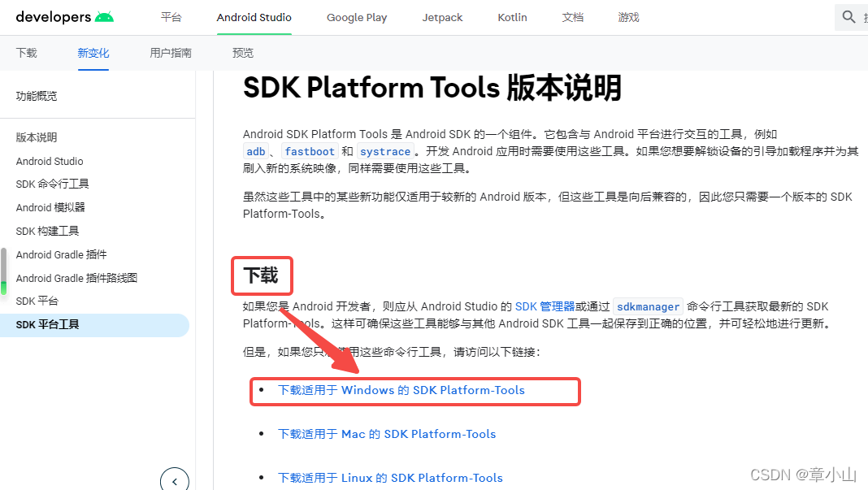This screenshot has width=868, height=490.
Task: Switch to the 用户指南 tab
Action: tap(170, 53)
